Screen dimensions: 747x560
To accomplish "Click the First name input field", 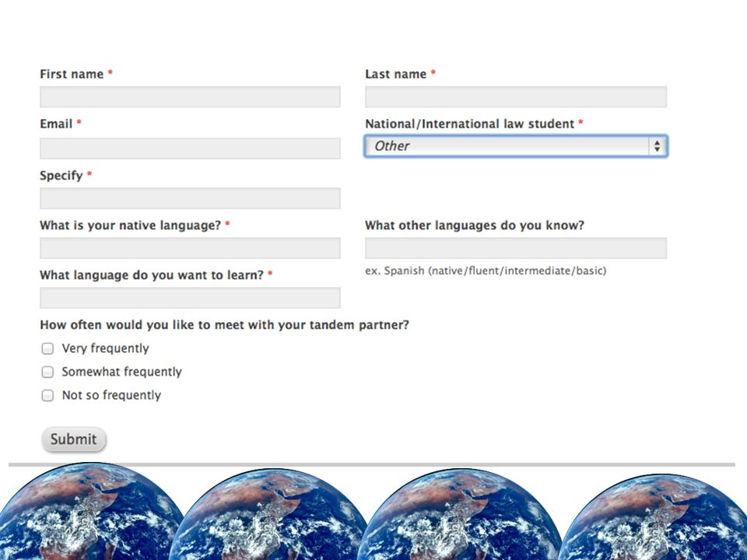I will pos(190,96).
